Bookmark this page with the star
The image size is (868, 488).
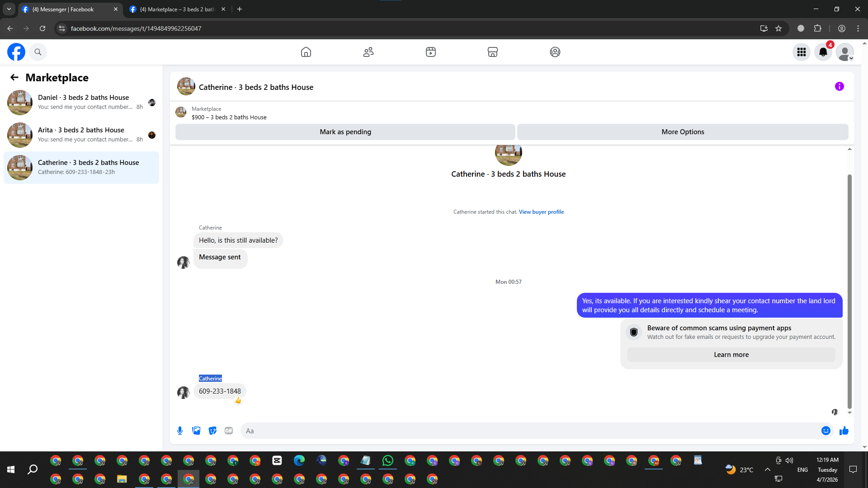[778, 28]
